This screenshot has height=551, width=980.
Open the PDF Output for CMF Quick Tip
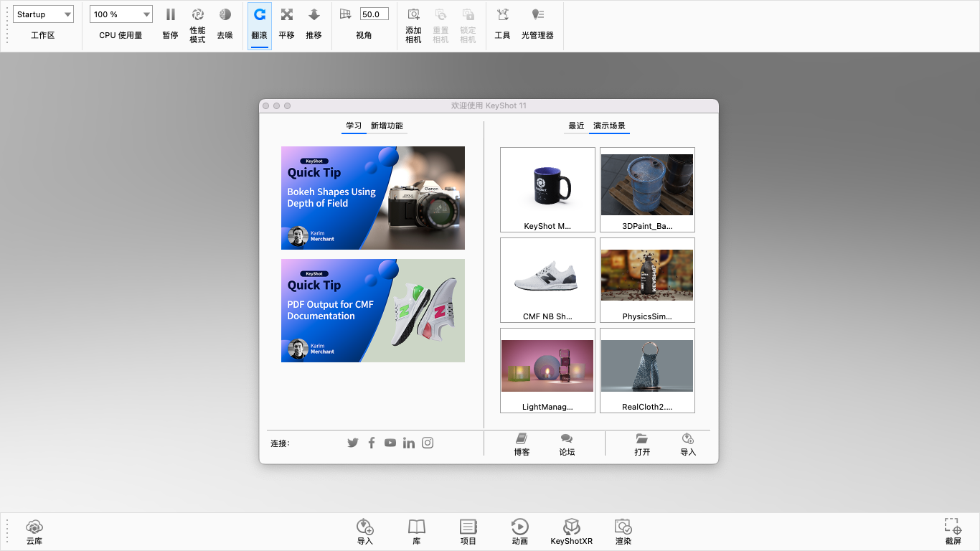(x=373, y=311)
